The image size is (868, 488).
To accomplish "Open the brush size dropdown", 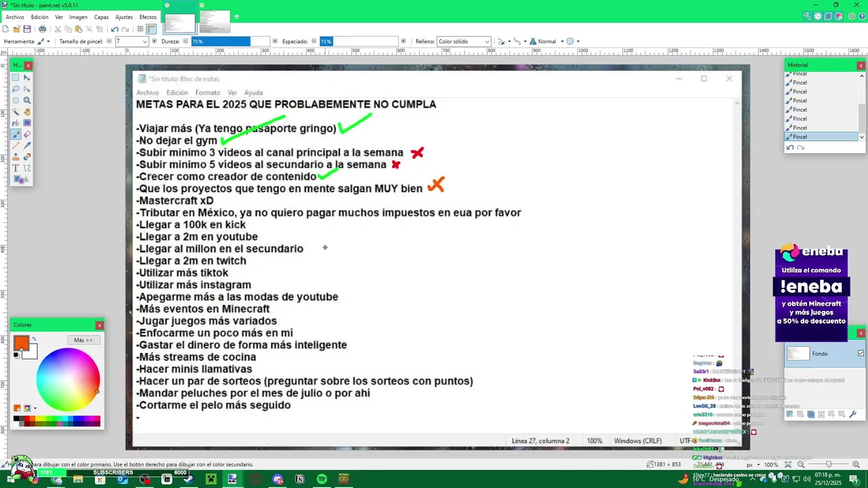I will [x=144, y=41].
